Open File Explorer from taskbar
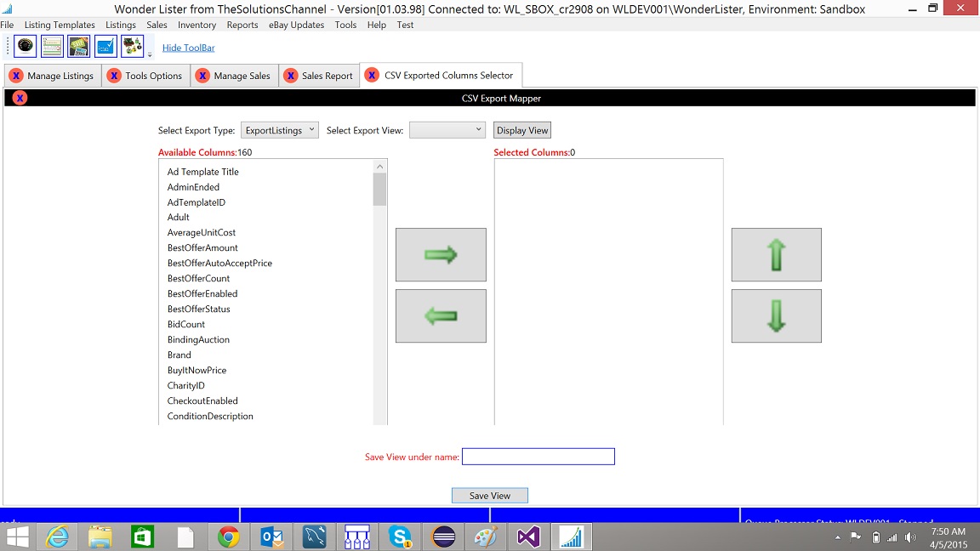The image size is (980, 551). pyautogui.click(x=100, y=537)
